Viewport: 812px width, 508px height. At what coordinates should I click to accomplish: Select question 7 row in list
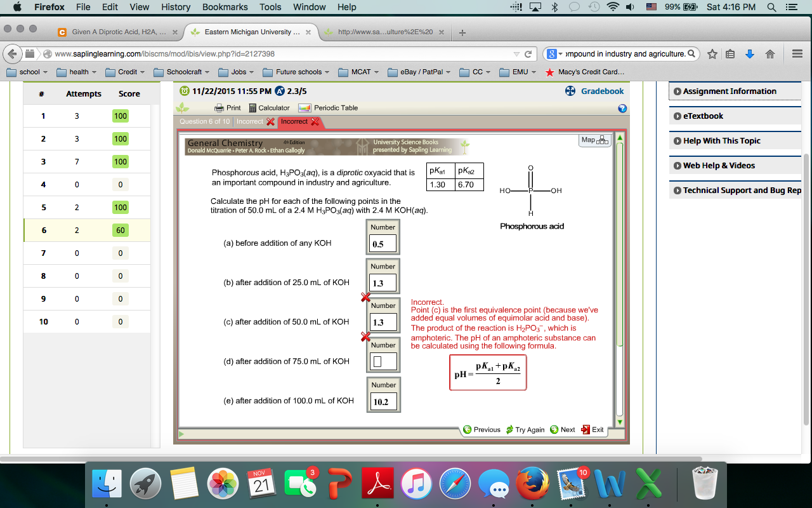pos(87,253)
